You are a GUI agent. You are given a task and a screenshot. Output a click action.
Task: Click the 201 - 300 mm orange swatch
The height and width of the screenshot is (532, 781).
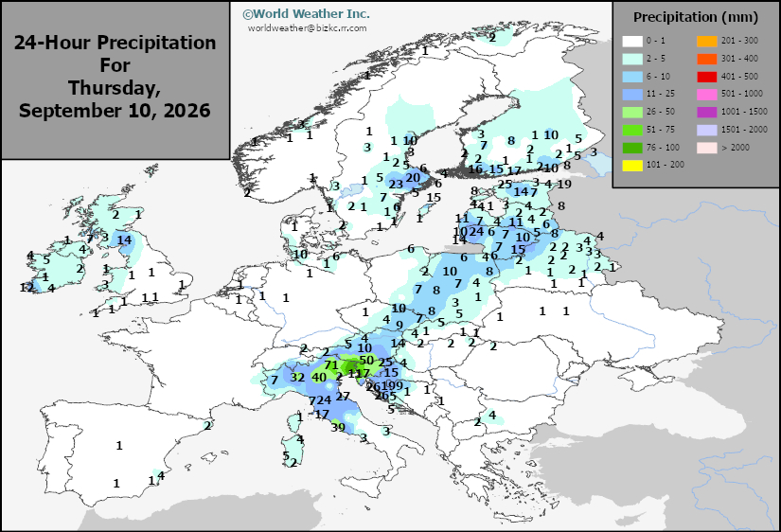707,41
